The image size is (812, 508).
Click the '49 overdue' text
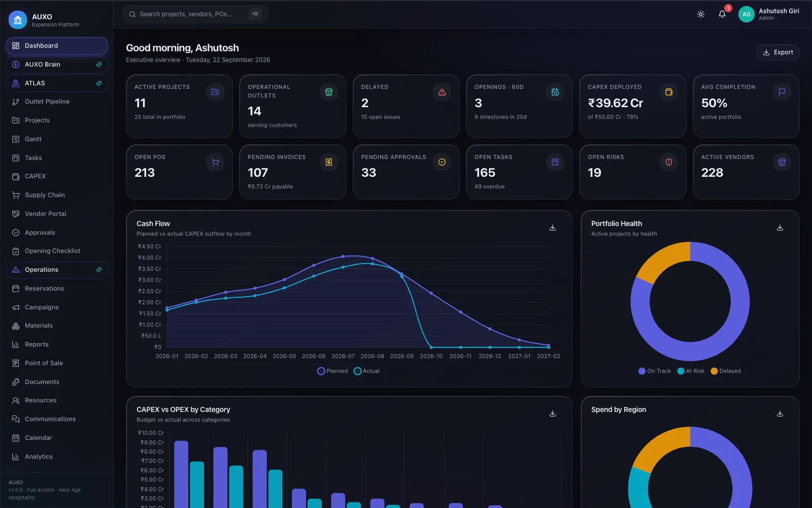tap(490, 187)
